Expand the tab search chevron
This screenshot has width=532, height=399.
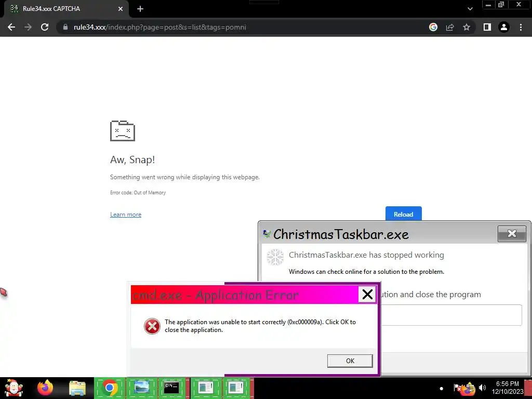click(470, 9)
